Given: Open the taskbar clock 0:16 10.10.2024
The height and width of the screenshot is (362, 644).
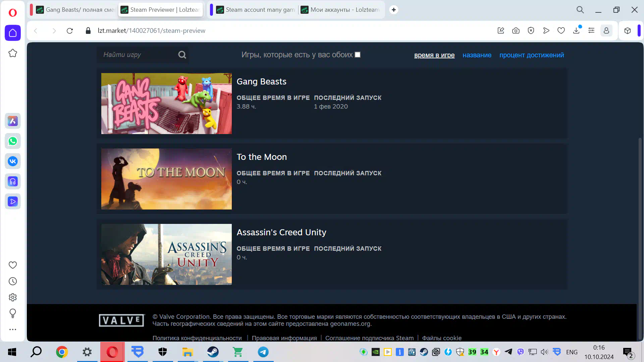Looking at the screenshot, I should pos(599,352).
